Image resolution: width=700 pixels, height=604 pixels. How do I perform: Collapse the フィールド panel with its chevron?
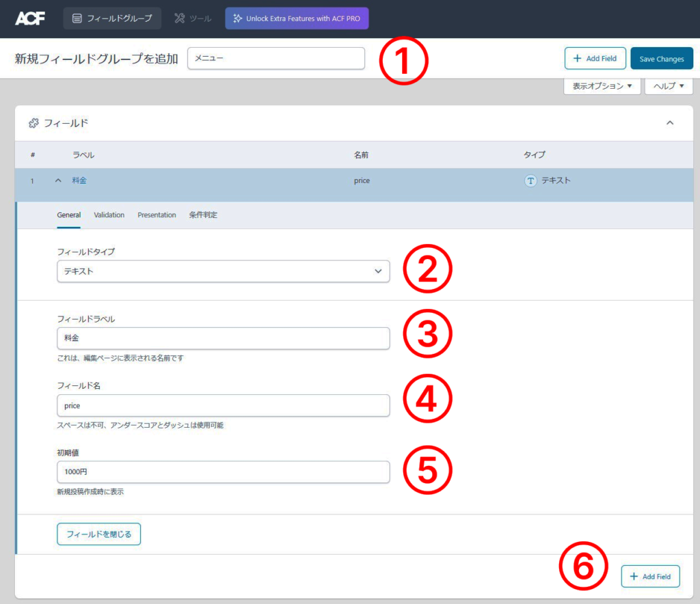[x=671, y=123]
